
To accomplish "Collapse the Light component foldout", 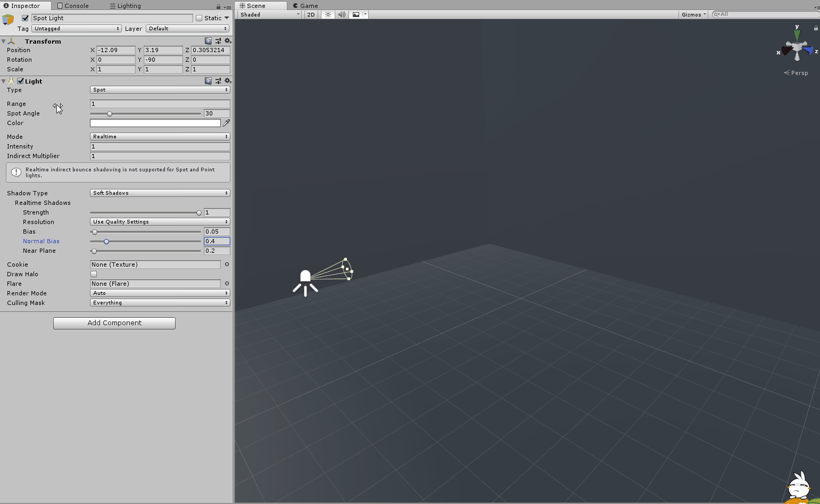I will pyautogui.click(x=4, y=81).
